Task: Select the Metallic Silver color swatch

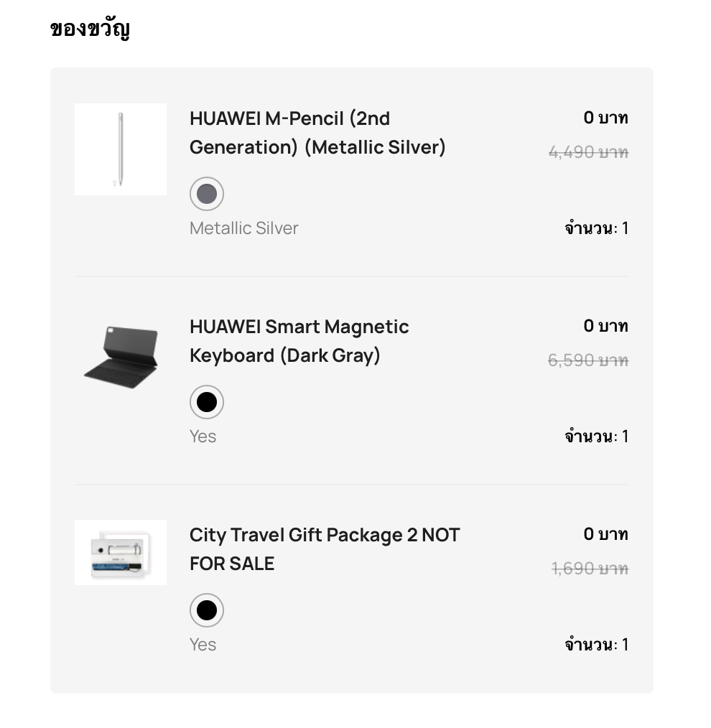Action: pyautogui.click(x=207, y=194)
